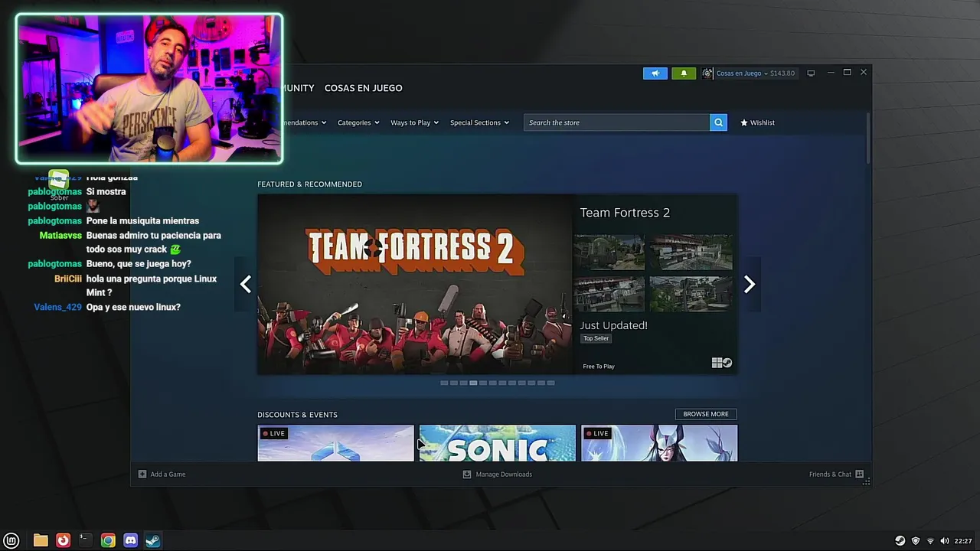Open the Wi-Fi network tray icon
This screenshot has height=551, width=980.
(x=930, y=541)
